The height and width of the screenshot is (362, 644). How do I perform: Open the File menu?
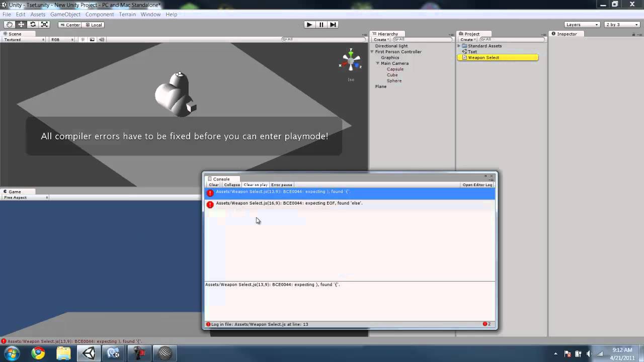tap(7, 14)
